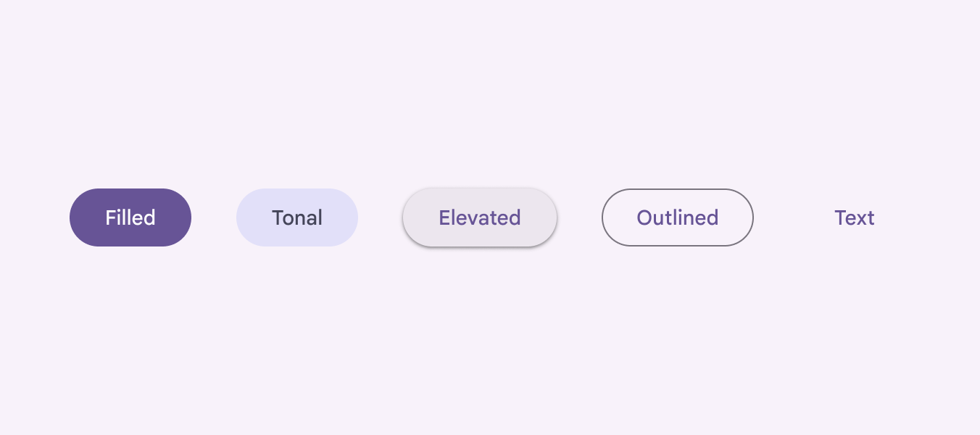Image resolution: width=980 pixels, height=435 pixels.
Task: Choose the pill with a thin gray outline
Action: (x=678, y=217)
